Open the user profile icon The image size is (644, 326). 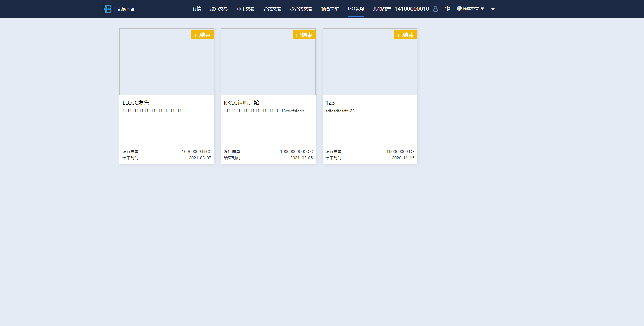pos(435,9)
